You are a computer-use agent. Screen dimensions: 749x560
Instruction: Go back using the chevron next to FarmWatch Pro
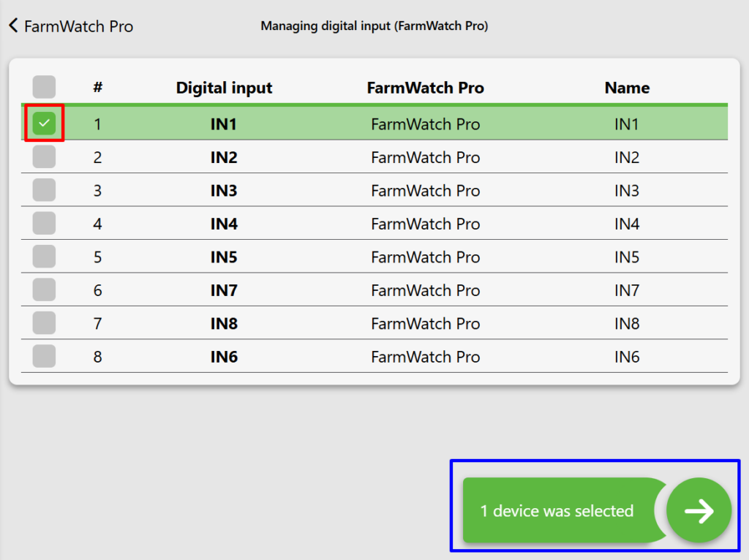point(13,26)
